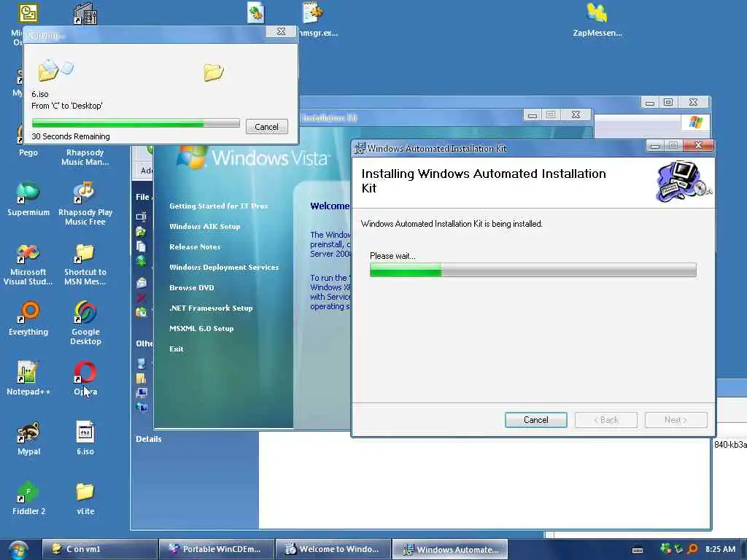Screen dimensions: 747x560
Task: Select the 6.iso desktop file
Action: click(85, 438)
